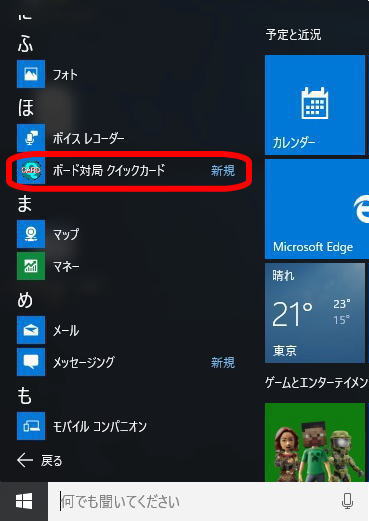Open the メッセージング app icon
Screen dimensions: 369x521
point(31,362)
